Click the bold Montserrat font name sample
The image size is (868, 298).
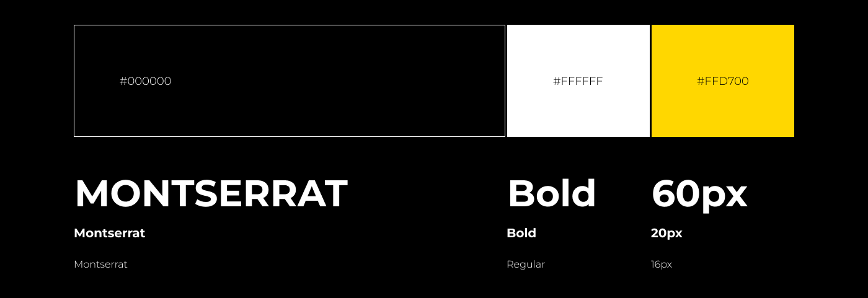(x=109, y=233)
